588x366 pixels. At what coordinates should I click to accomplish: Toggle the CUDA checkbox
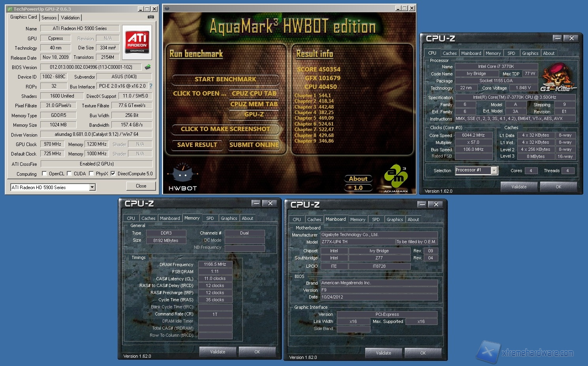click(70, 174)
